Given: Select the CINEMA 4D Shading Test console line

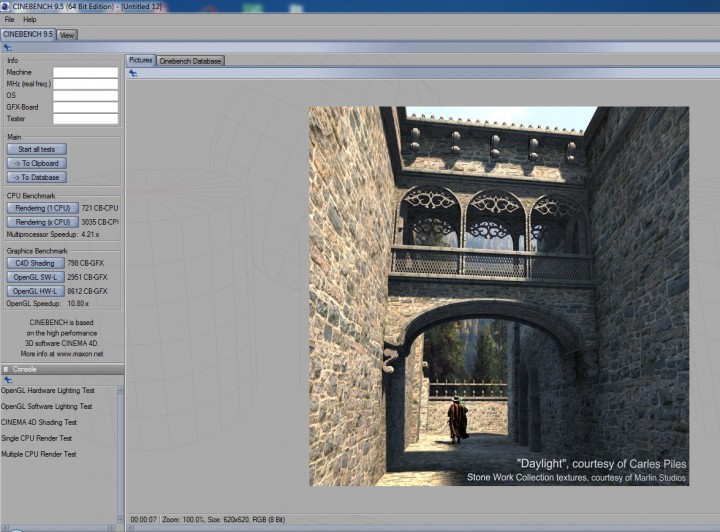Looking at the screenshot, I should point(39,422).
